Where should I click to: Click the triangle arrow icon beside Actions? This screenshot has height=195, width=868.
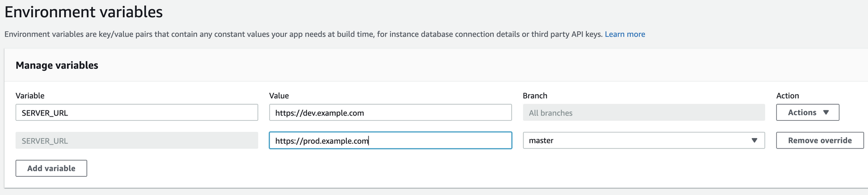pos(826,112)
